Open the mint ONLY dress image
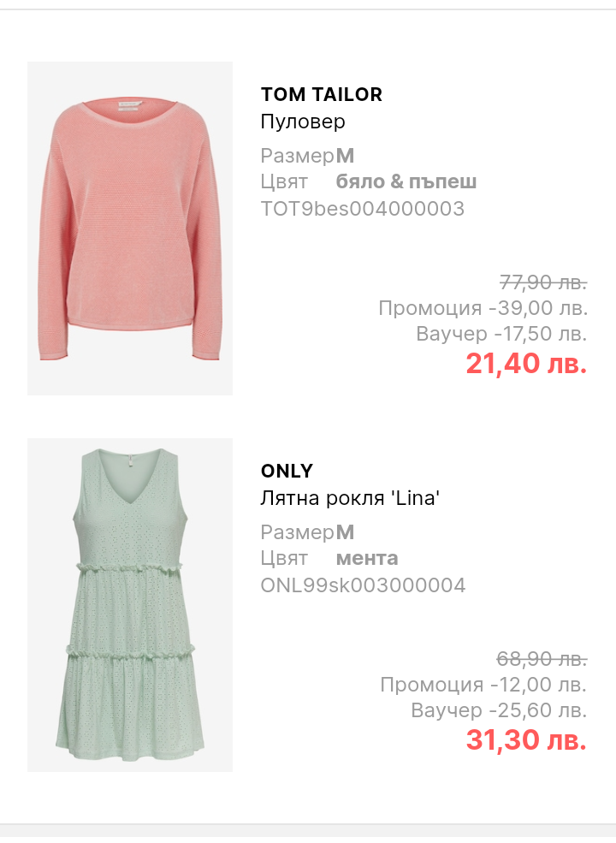The height and width of the screenshot is (843, 616). (130, 605)
